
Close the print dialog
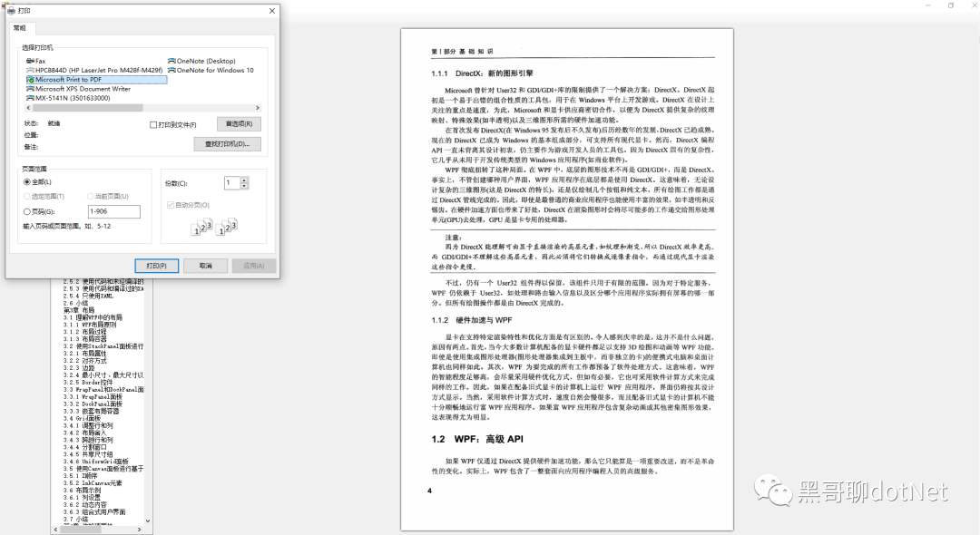coord(272,11)
